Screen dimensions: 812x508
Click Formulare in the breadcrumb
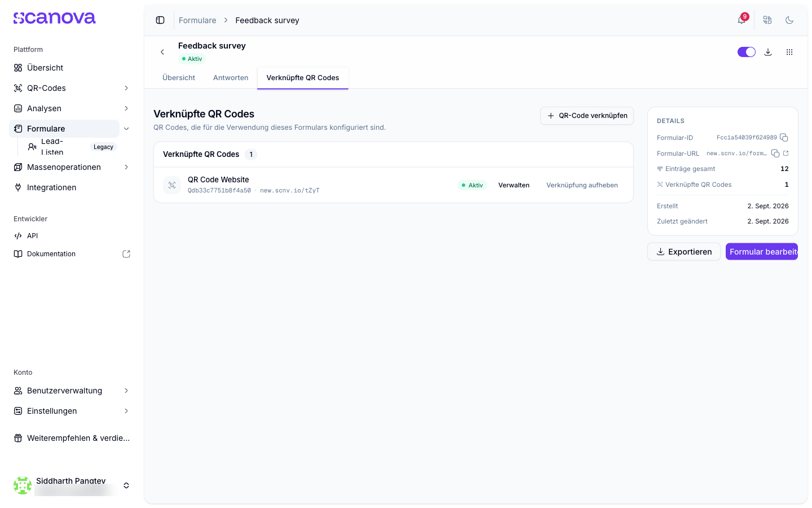(x=197, y=20)
